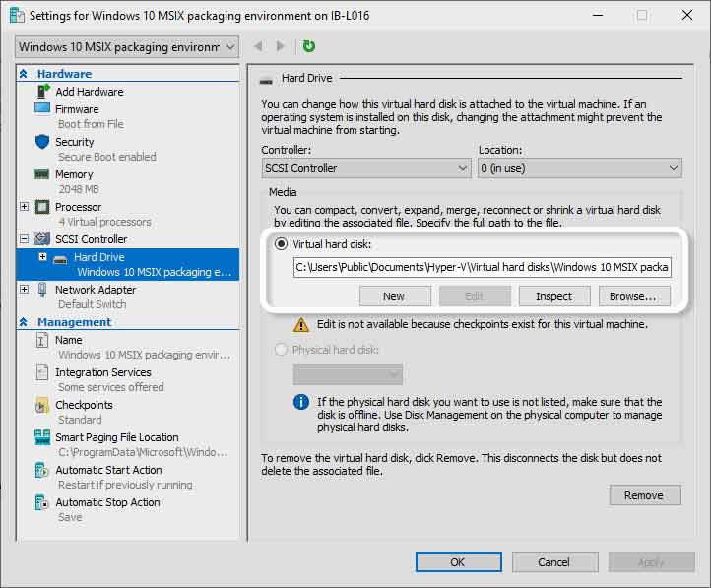Click the Cancel button
This screenshot has height=588, width=711.
pos(554,562)
